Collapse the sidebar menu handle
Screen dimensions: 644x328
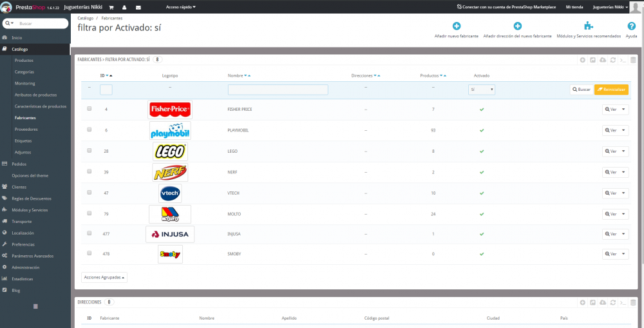click(35, 306)
